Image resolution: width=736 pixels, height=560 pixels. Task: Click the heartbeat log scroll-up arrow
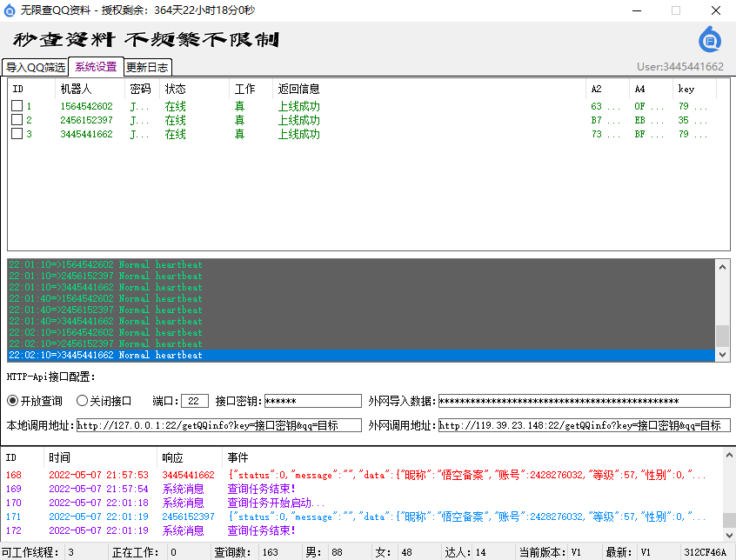point(722,266)
